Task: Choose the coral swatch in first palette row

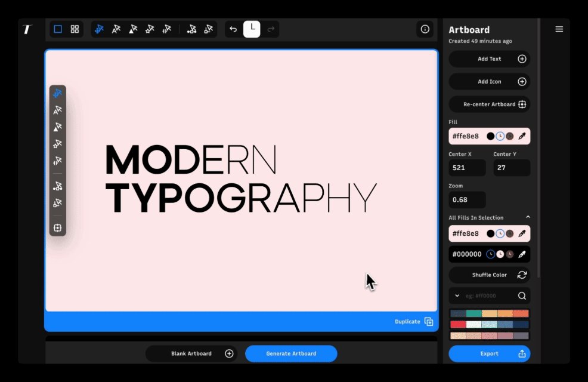Action: click(521, 313)
